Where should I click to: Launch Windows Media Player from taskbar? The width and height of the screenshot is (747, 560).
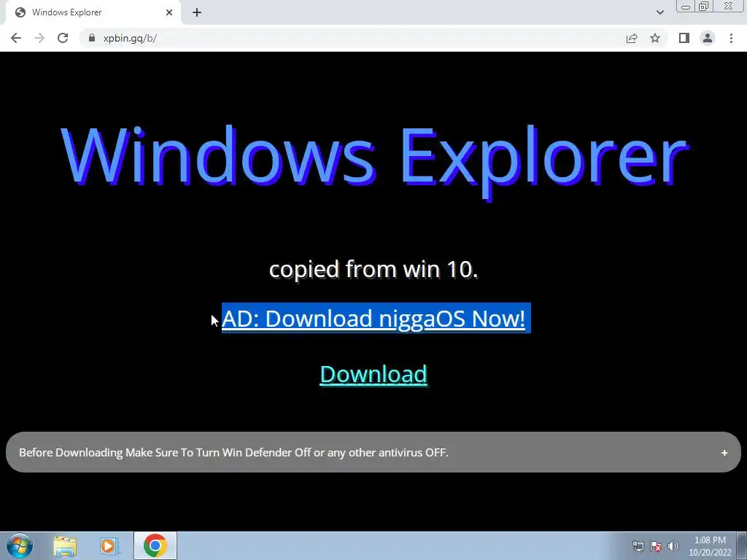pyautogui.click(x=109, y=545)
